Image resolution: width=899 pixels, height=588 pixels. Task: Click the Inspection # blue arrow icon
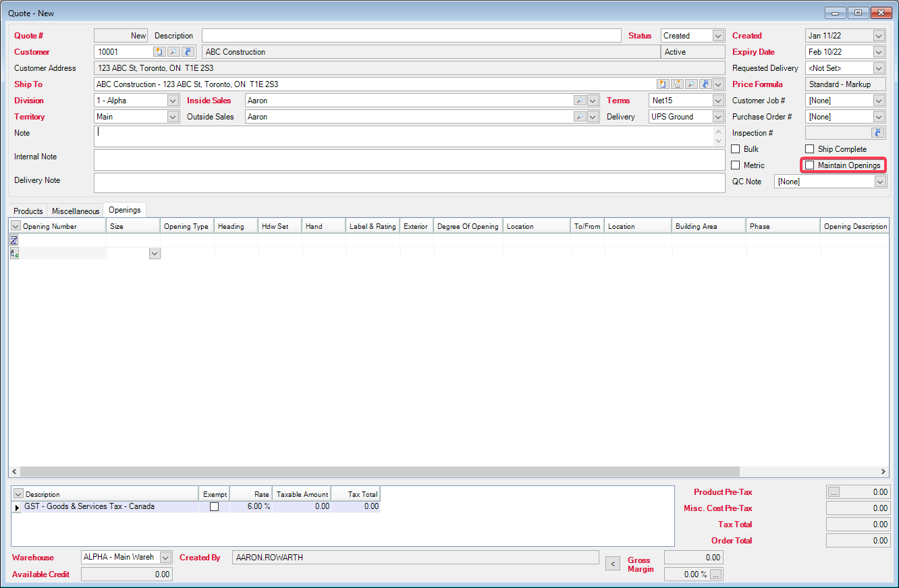[x=878, y=133]
